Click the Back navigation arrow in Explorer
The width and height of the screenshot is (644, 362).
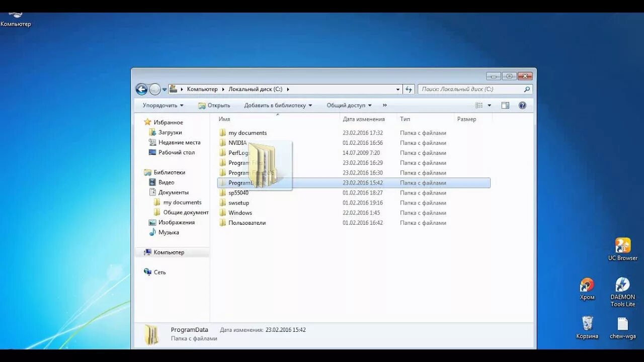141,89
